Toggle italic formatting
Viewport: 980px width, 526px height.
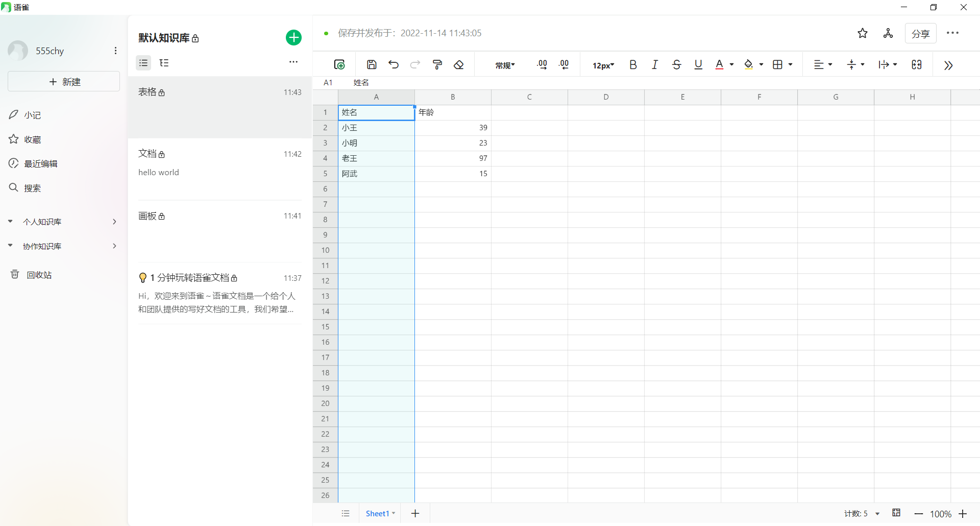tap(655, 65)
